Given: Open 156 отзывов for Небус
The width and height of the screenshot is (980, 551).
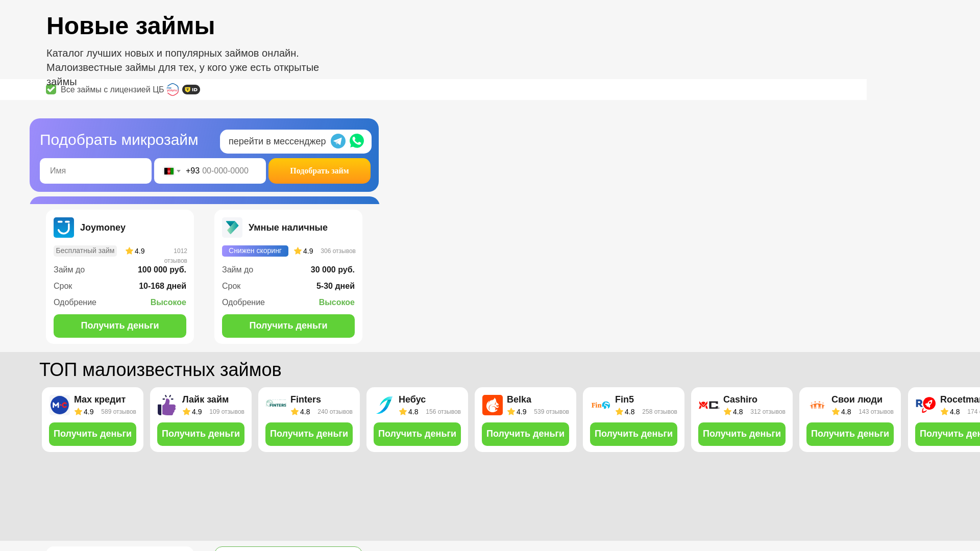Looking at the screenshot, I should tap(443, 412).
